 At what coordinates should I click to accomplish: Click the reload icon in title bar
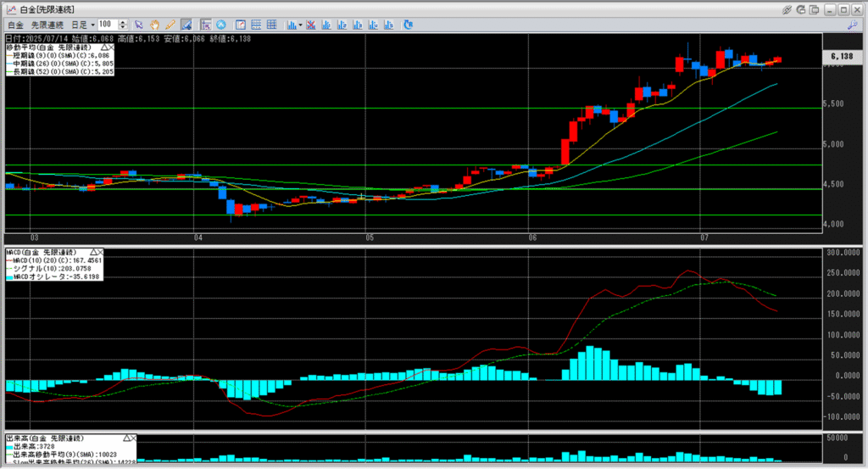801,9
